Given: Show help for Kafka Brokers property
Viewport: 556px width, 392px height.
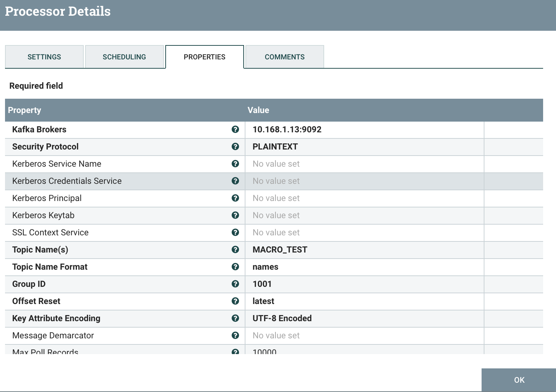Looking at the screenshot, I should pyautogui.click(x=235, y=129).
